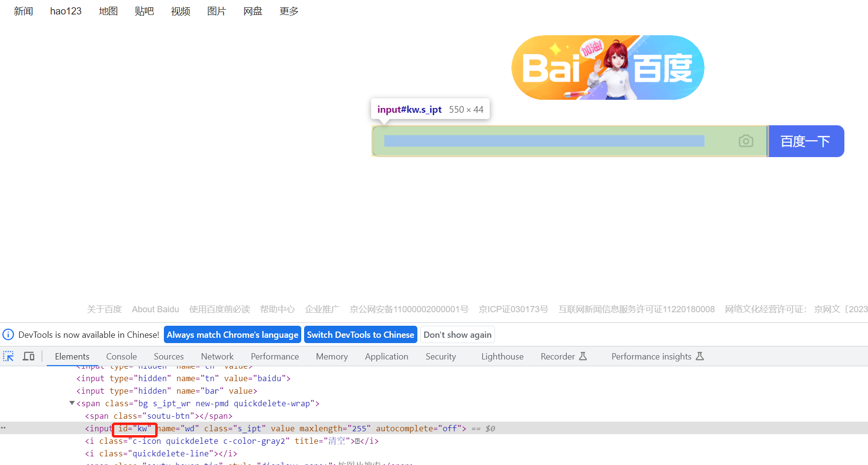This screenshot has width=868, height=465.
Task: Open the Application tab
Action: coord(387,357)
